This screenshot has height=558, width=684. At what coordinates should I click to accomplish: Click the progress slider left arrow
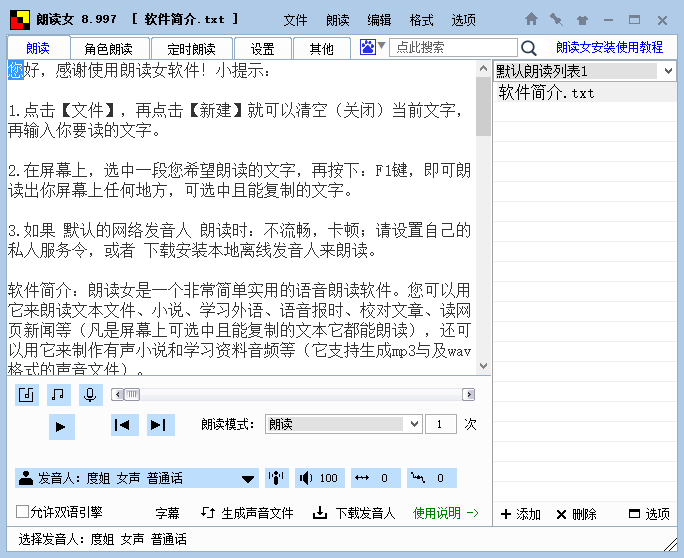(x=117, y=395)
